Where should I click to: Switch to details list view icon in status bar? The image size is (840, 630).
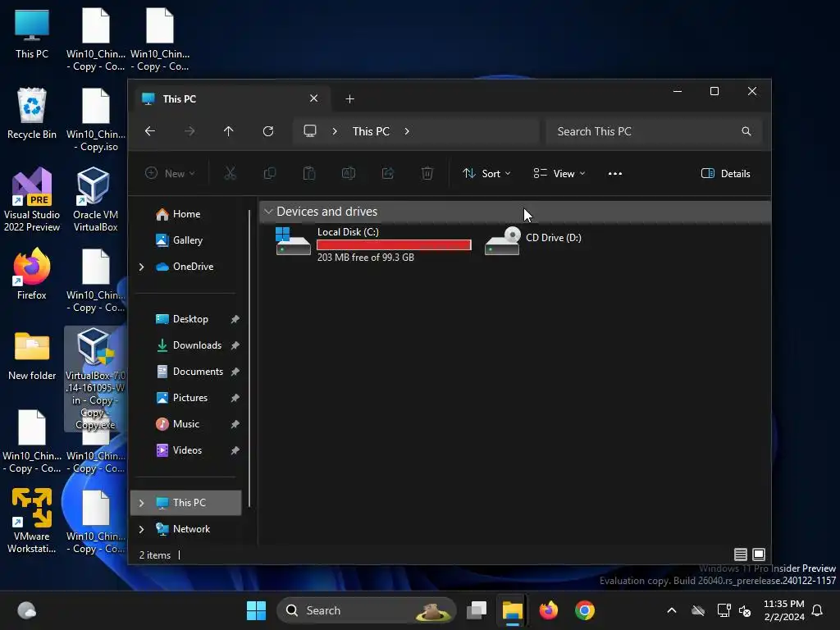pyautogui.click(x=741, y=555)
